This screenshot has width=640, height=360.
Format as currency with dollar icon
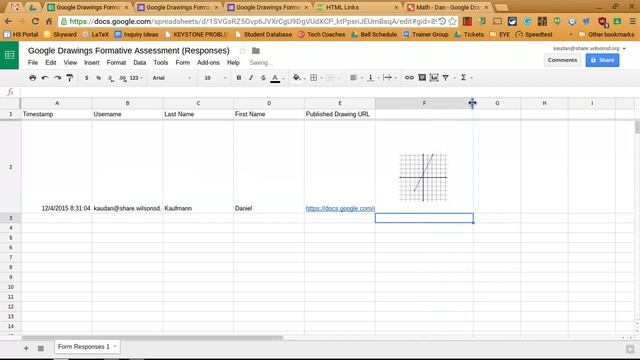coord(87,78)
